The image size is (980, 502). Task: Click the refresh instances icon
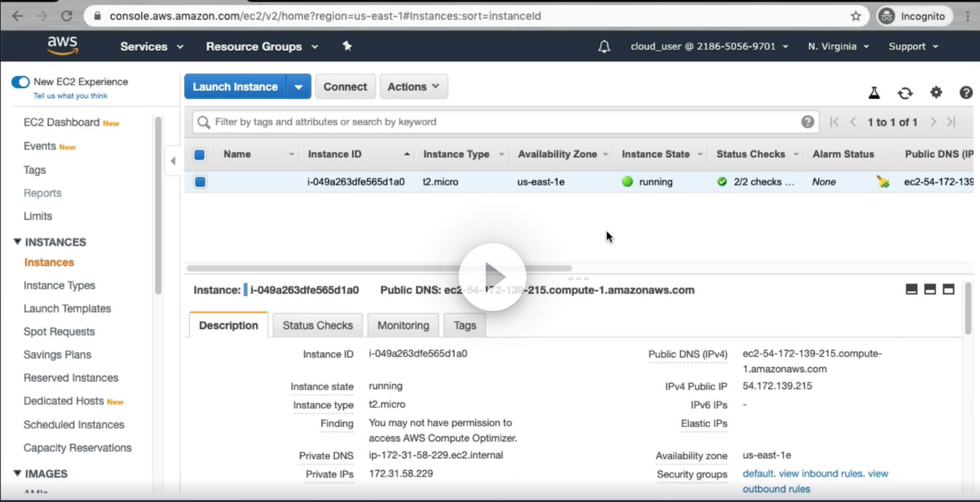click(905, 93)
